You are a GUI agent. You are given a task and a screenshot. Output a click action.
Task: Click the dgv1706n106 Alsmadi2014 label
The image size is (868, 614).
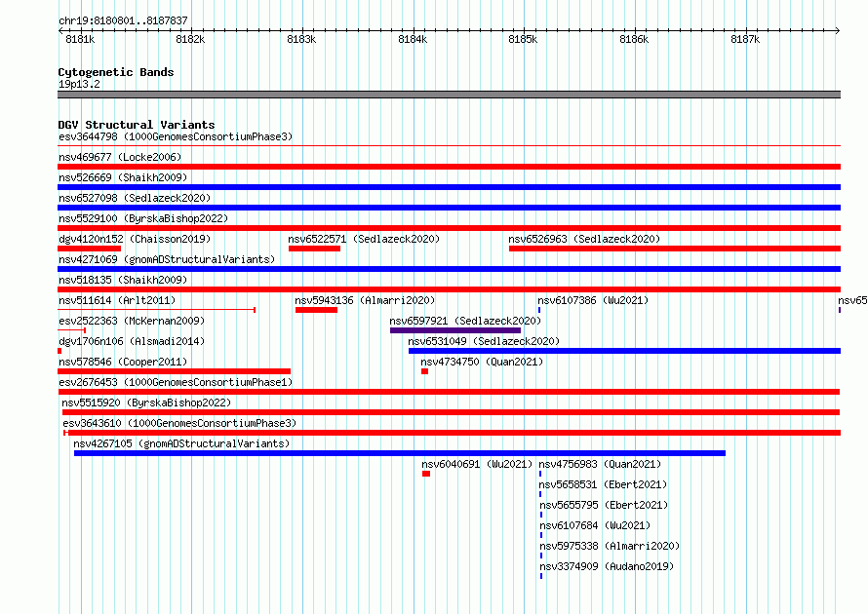[x=132, y=341]
